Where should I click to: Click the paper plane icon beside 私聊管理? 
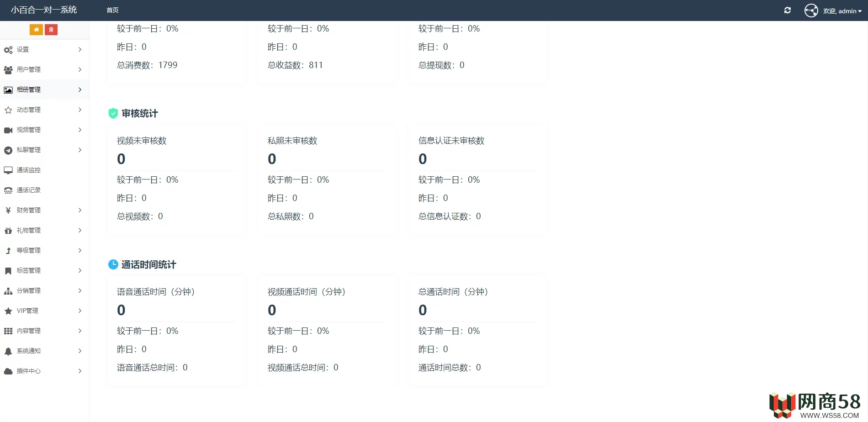pyautogui.click(x=8, y=150)
